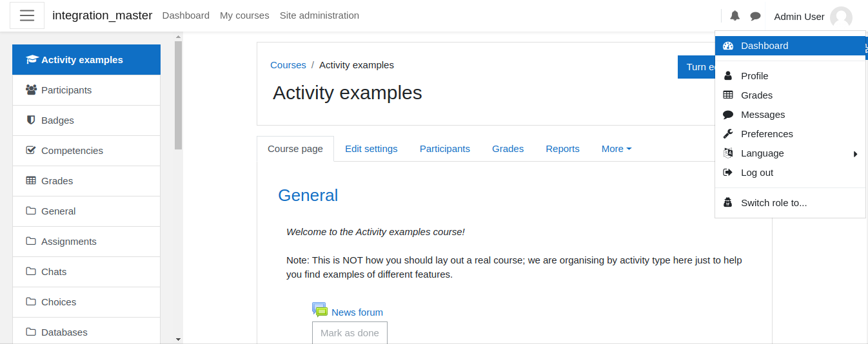Screen dimensions: 868x344
Task: Mark the News forum as done
Action: coord(350,333)
